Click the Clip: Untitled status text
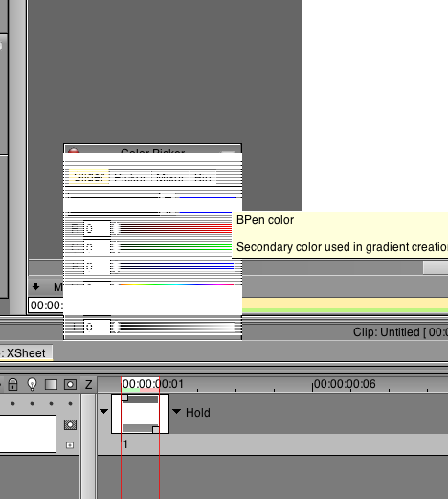The height and width of the screenshot is (499, 448). click(400, 332)
